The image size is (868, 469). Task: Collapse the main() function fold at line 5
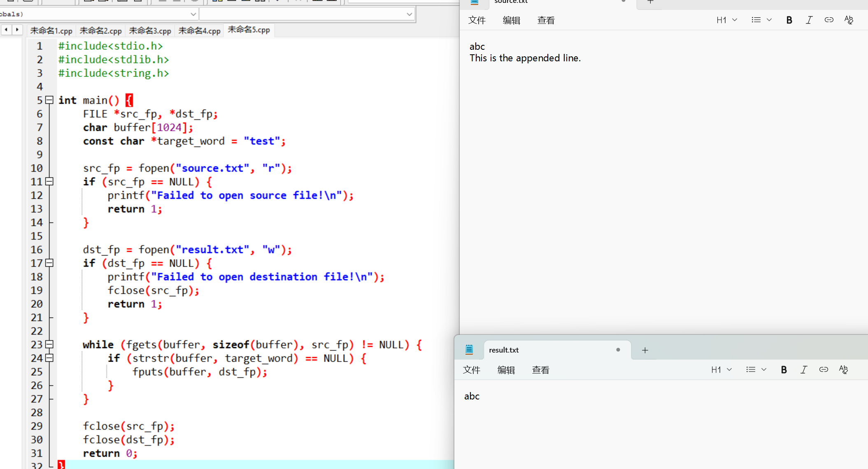[49, 100]
